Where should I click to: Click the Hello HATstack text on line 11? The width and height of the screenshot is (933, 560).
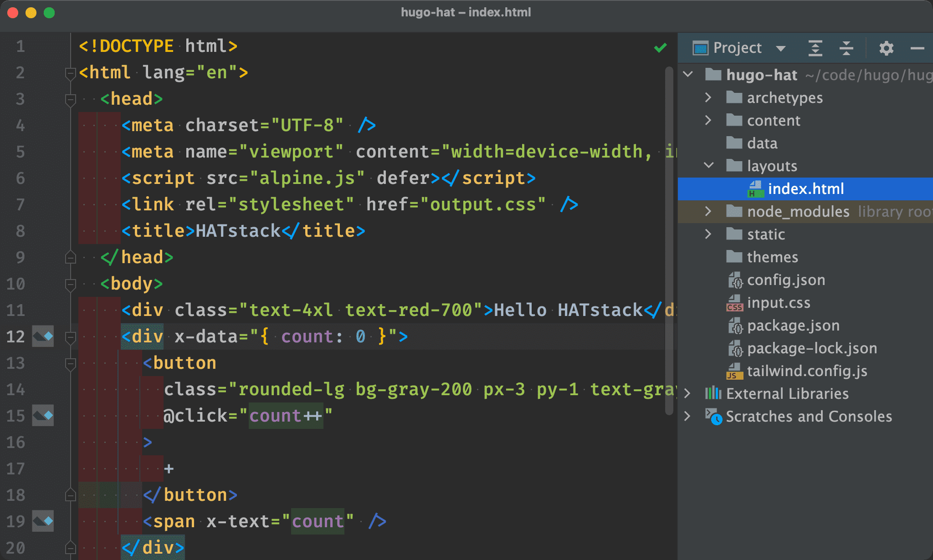coord(568,310)
